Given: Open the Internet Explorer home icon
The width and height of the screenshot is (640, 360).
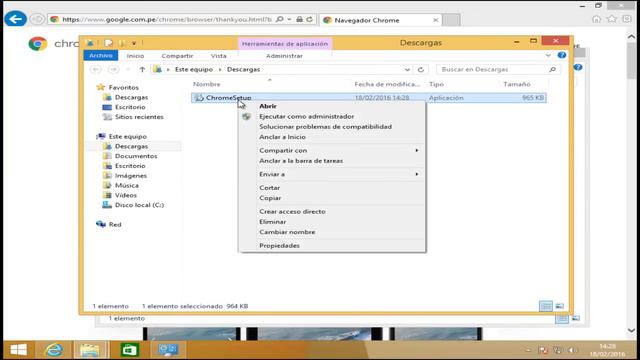Looking at the screenshot, I should (x=596, y=19).
